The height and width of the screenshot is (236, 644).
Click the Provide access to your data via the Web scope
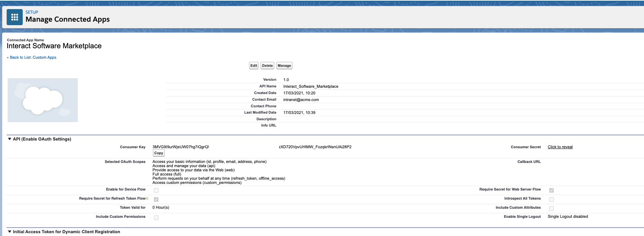click(193, 170)
